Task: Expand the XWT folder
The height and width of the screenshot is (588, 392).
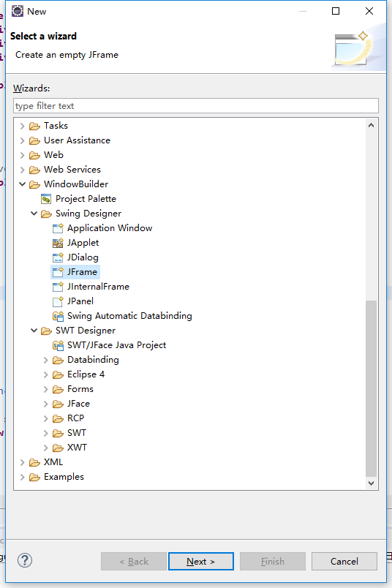Action: 45,448
